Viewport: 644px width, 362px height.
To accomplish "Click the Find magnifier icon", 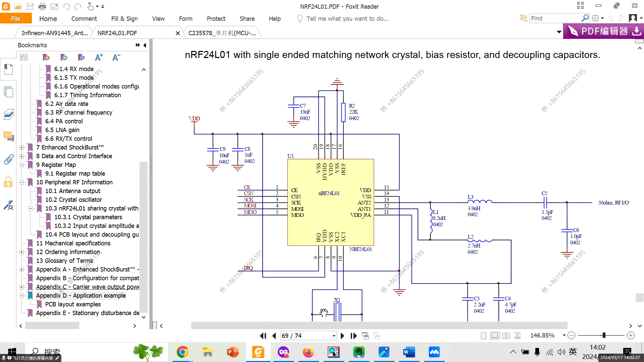I will click(585, 18).
